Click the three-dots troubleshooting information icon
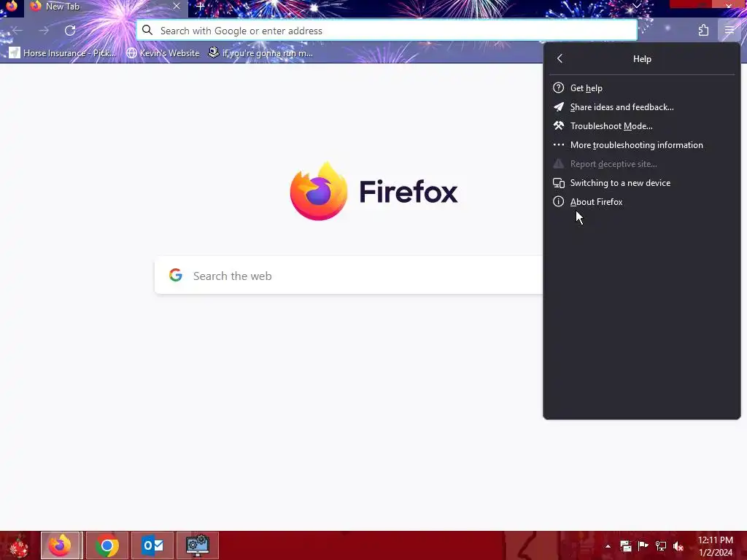 (558, 145)
